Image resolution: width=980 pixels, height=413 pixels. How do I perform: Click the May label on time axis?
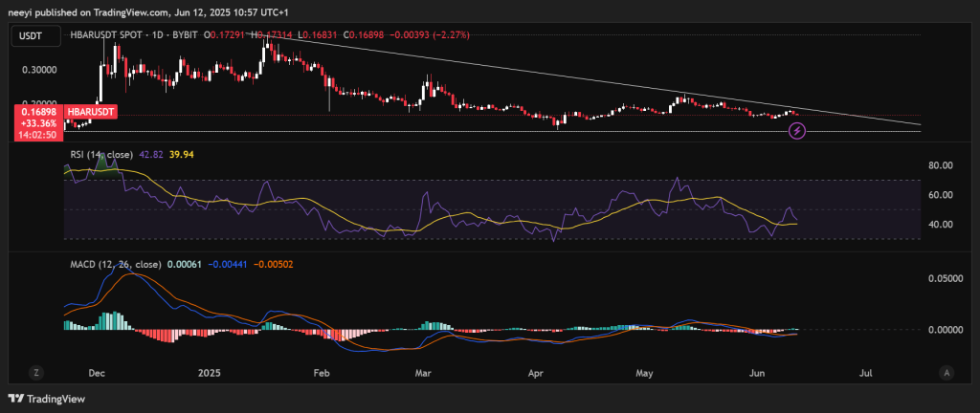[x=644, y=373]
